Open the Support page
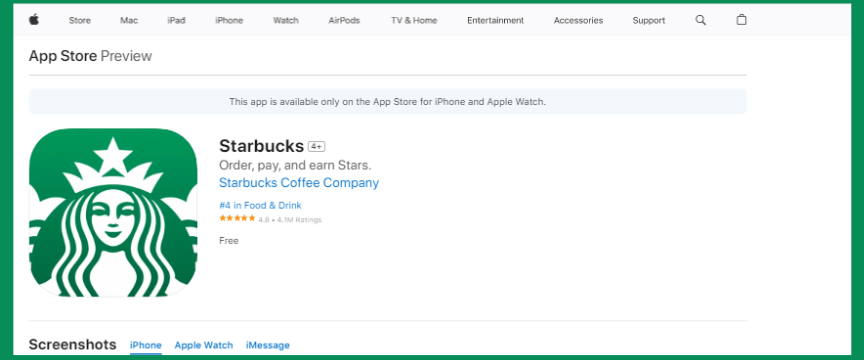The width and height of the screenshot is (864, 360). point(649,20)
